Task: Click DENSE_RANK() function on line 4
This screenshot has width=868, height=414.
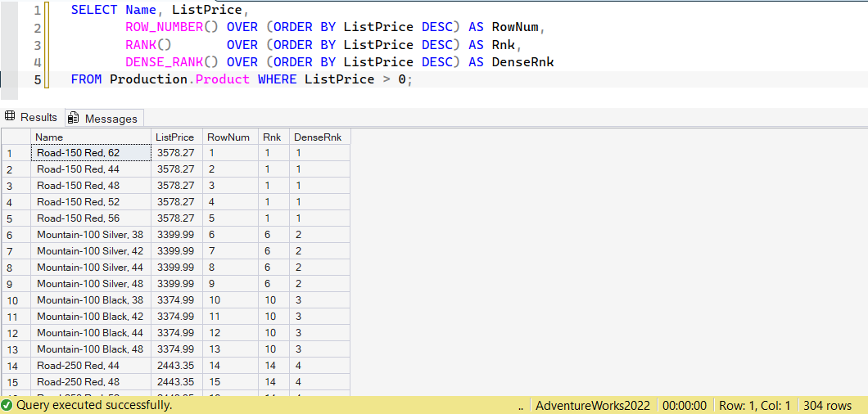Action: pyautogui.click(x=174, y=62)
